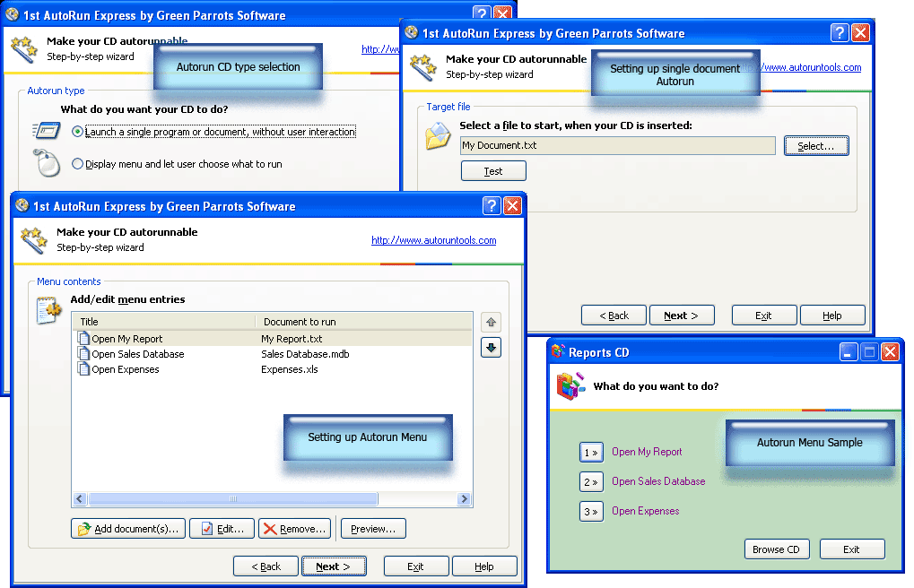Click the '2 »' button for Open Sales Database
914x588 pixels.
[591, 482]
